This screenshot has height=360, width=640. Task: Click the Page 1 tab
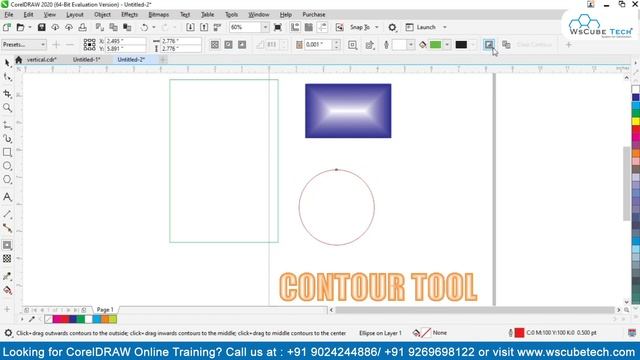tap(105, 310)
